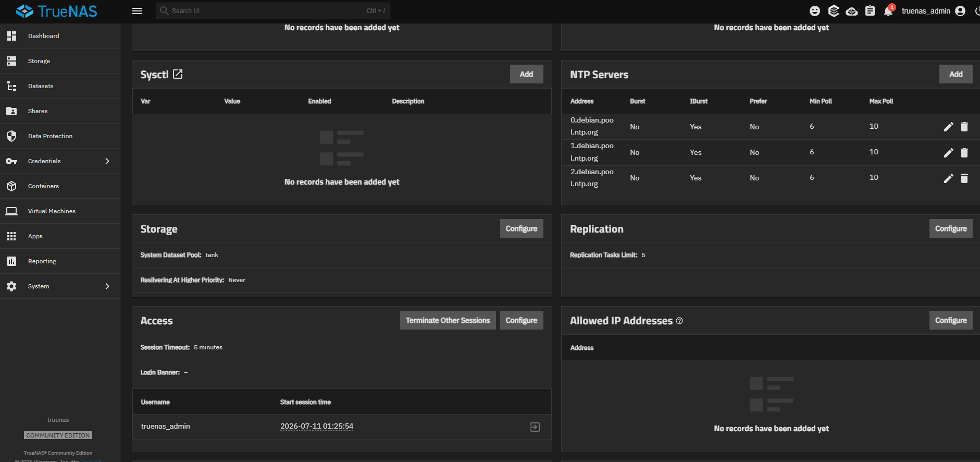This screenshot has height=462, width=980.
Task: Open the jobs clipboard icon
Action: (x=870, y=11)
